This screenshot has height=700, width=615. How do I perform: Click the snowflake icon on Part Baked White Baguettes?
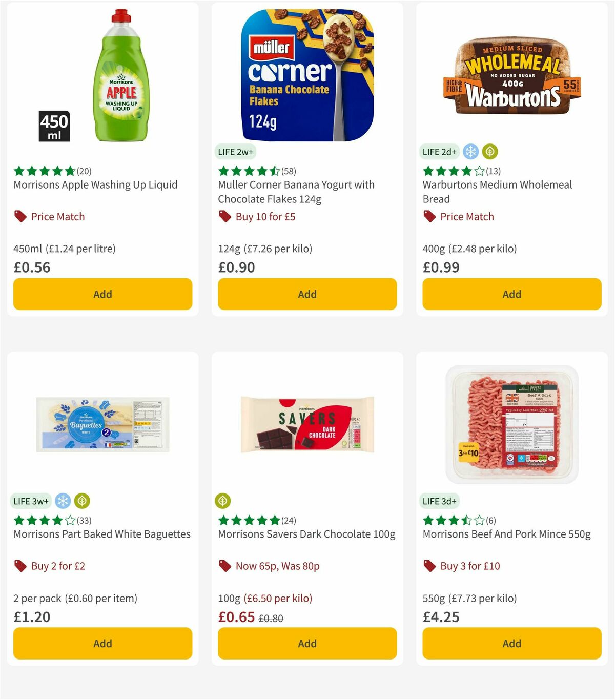pos(63,501)
